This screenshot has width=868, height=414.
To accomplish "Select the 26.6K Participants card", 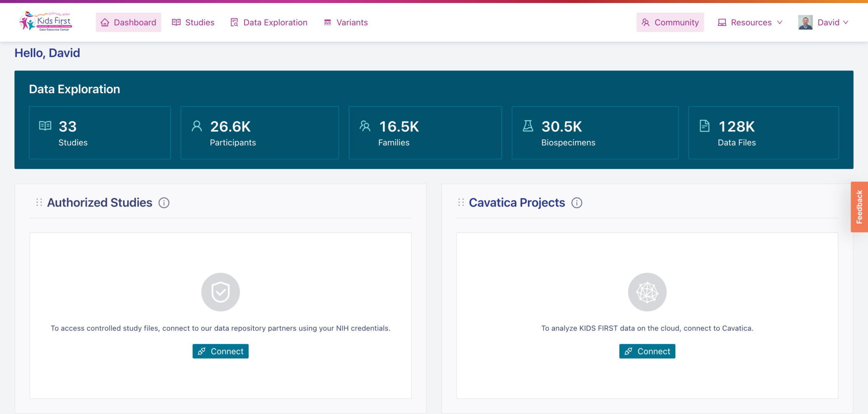I will tap(259, 133).
